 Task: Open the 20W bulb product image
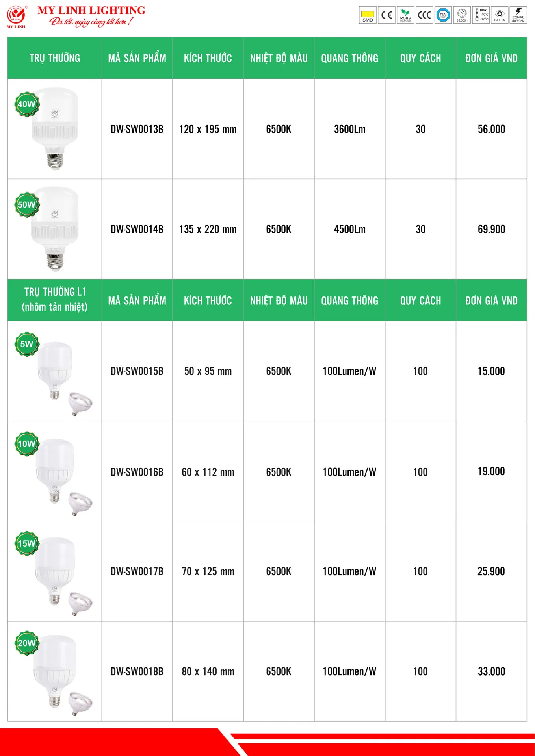(x=55, y=671)
